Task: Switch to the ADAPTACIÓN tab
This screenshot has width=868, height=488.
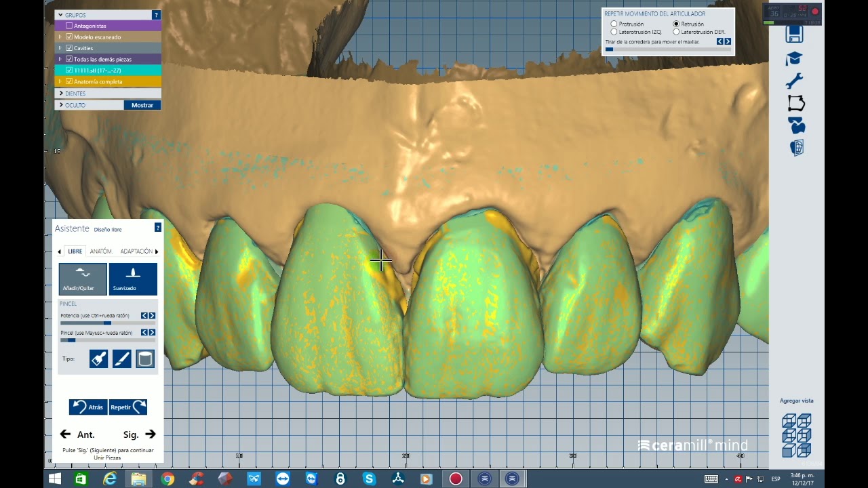Action: click(x=136, y=251)
